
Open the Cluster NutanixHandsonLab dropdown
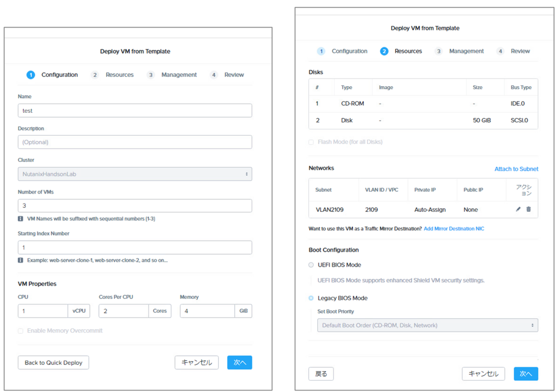[x=135, y=174]
